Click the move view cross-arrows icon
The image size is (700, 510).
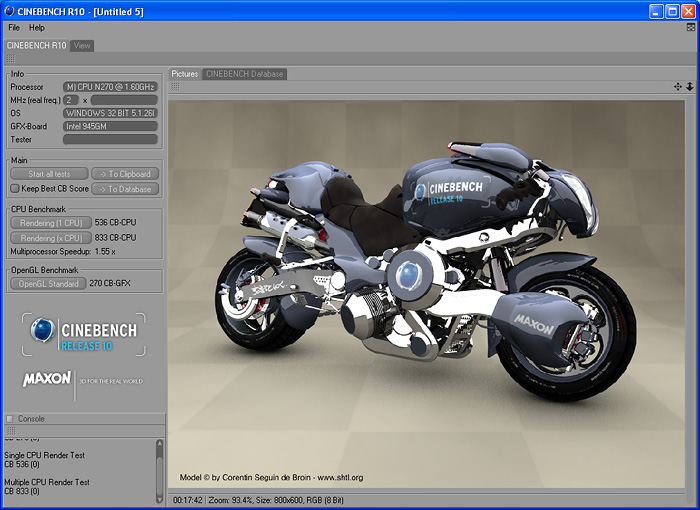[x=678, y=87]
